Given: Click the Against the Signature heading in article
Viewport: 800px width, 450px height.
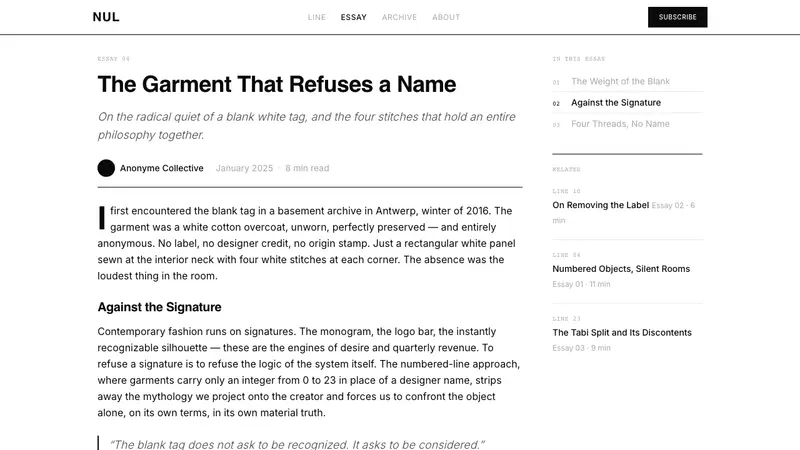Looking at the screenshot, I should (x=159, y=307).
